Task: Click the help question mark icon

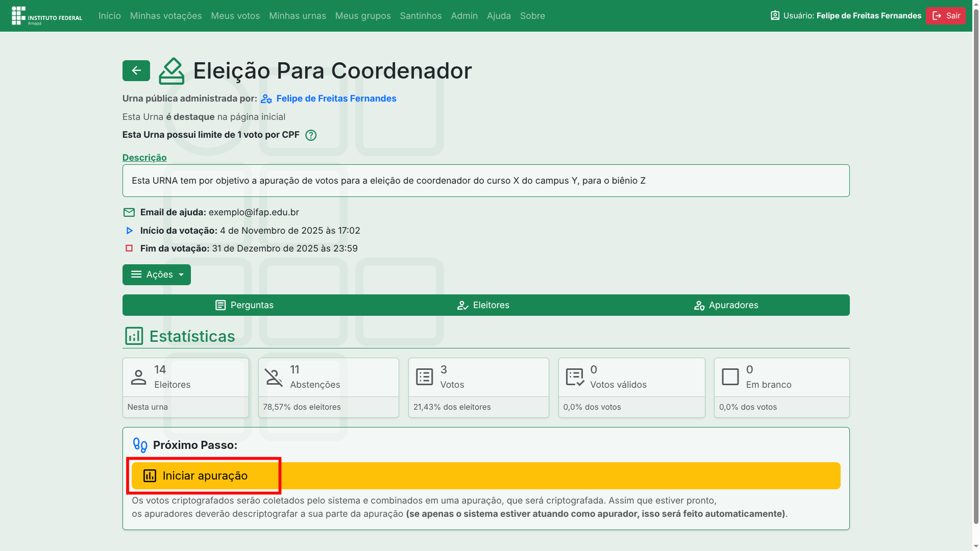Action: click(x=311, y=135)
